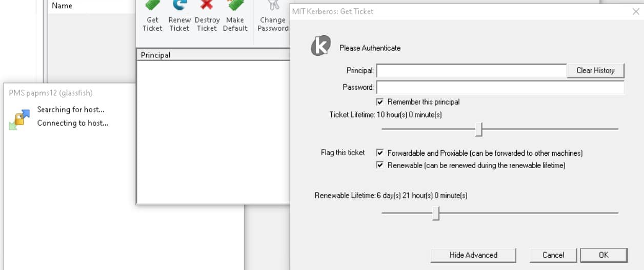Click the PMS connection padlock icon
The image size is (644, 270).
19,119
